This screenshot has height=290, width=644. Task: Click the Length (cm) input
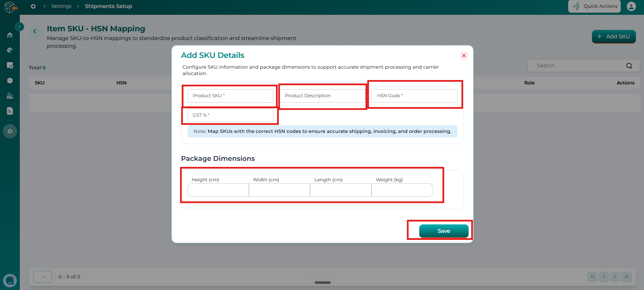(341, 190)
